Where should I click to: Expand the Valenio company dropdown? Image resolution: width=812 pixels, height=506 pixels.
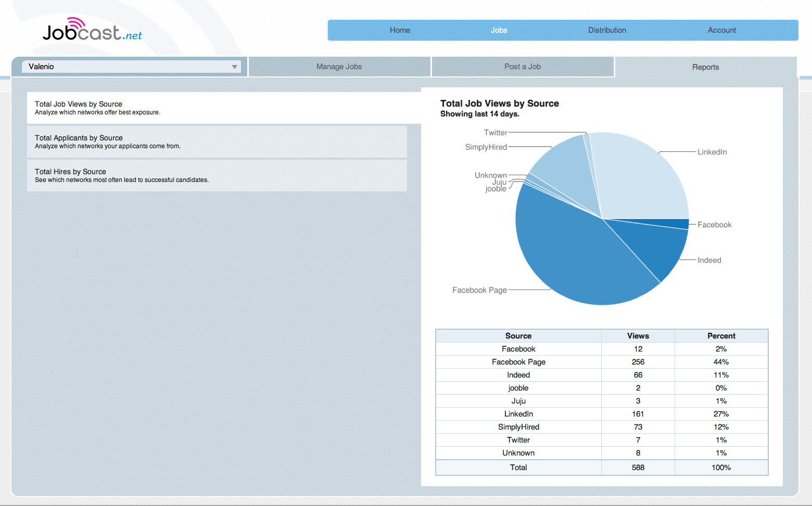[x=131, y=67]
